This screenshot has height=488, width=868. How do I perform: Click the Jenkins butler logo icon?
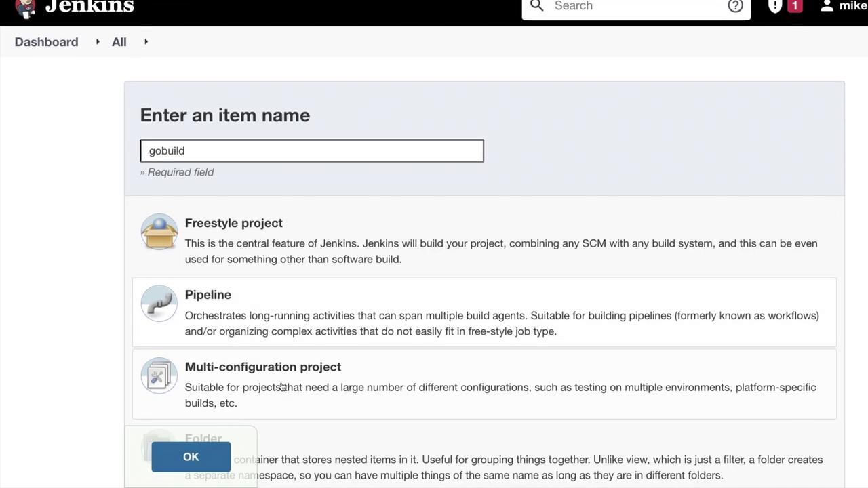(x=25, y=8)
